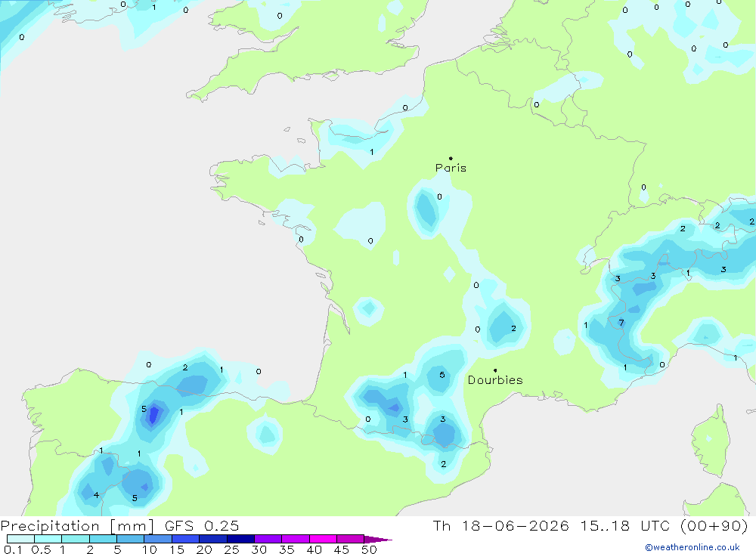The width and height of the screenshot is (756, 554).
Task: Click the 15..18 UTC time range text
Action: pos(626,525)
